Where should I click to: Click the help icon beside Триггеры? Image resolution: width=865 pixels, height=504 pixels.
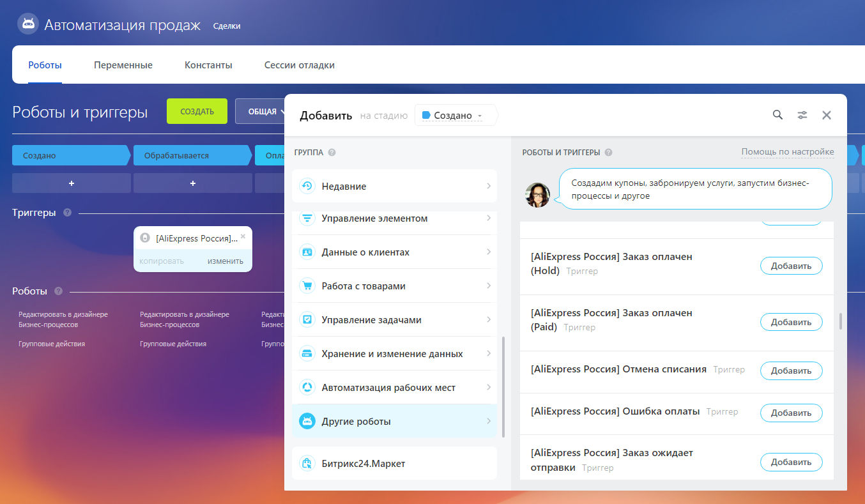[x=67, y=213]
